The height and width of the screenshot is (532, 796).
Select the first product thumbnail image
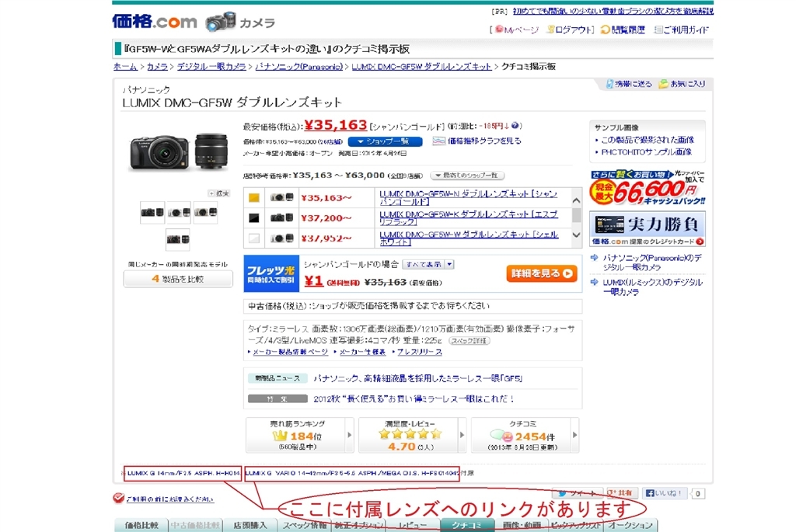coord(152,213)
